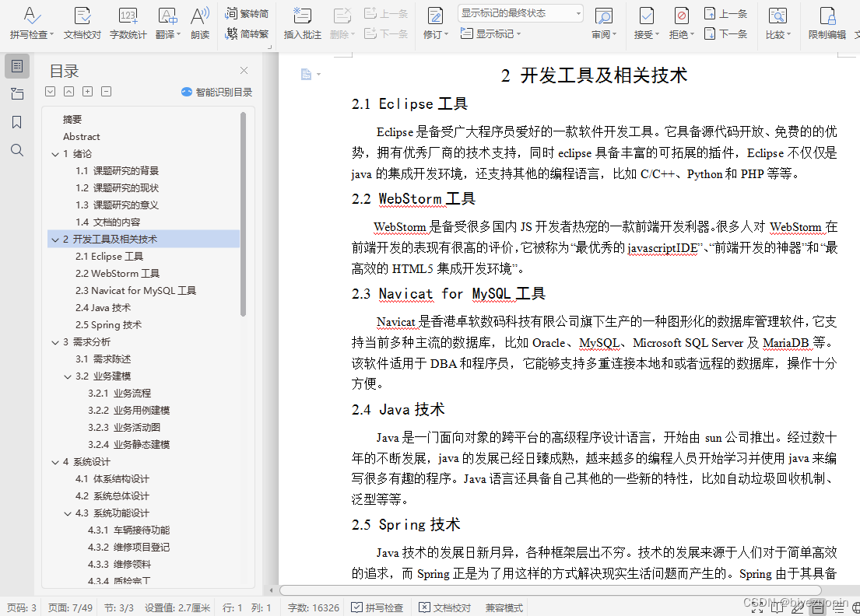Open the search sidebar icon

point(17,150)
